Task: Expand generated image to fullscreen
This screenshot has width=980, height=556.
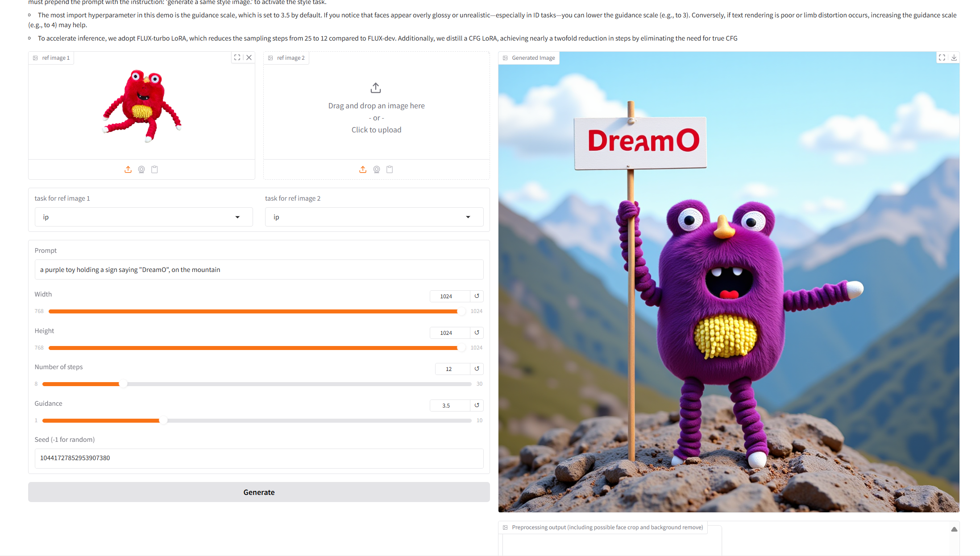Action: [942, 58]
